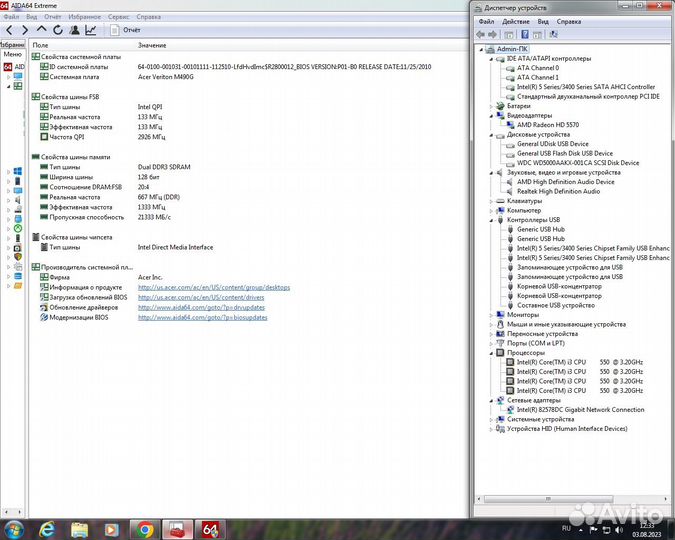Click the Порты (COM и LPT) icon

coord(500,343)
